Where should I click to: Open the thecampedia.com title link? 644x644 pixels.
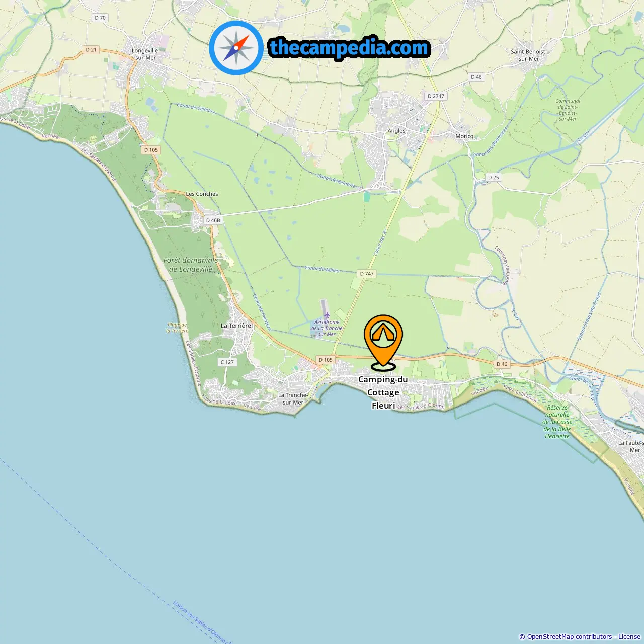tap(349, 48)
